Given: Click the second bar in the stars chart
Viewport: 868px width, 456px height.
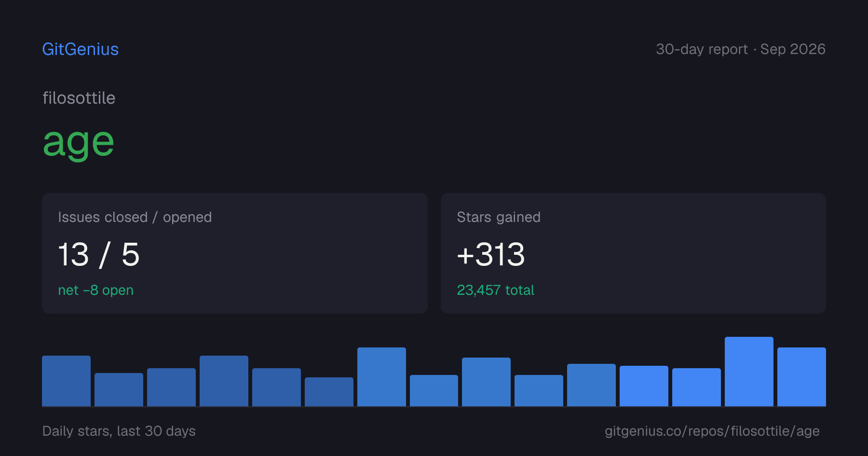Looking at the screenshot, I should (x=119, y=389).
